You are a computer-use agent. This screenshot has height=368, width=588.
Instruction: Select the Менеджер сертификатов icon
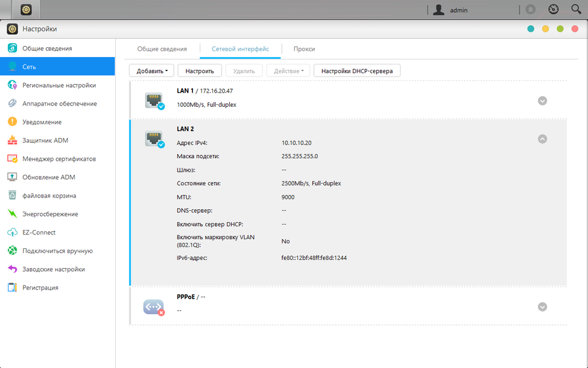coord(12,158)
